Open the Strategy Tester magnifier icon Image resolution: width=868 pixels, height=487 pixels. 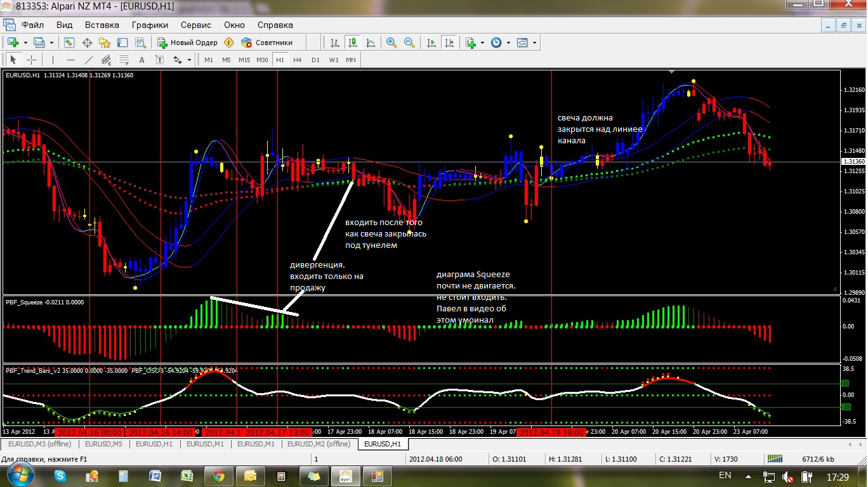tap(140, 42)
